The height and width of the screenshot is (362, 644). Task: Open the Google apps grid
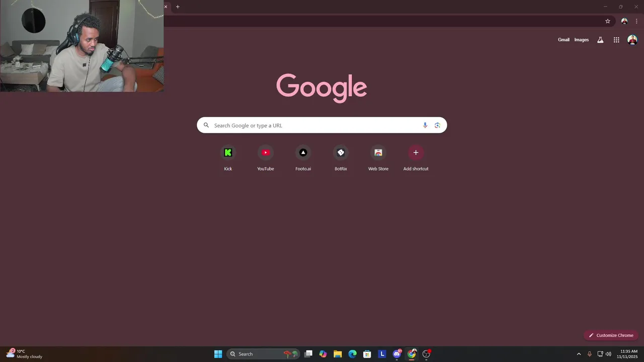[x=616, y=40]
